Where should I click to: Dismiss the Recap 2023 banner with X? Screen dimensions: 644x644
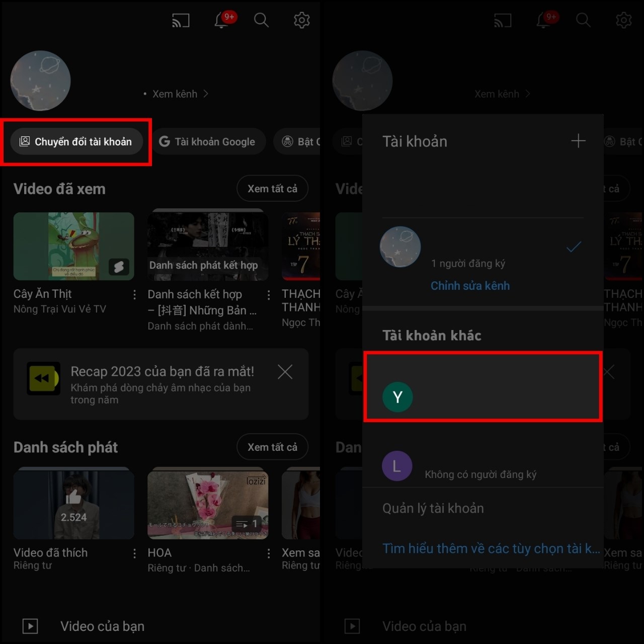[285, 372]
